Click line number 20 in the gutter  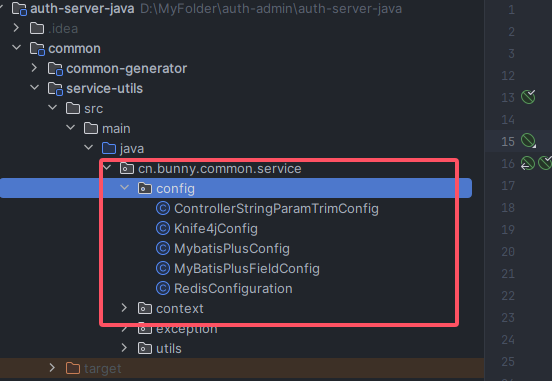pyautogui.click(x=508, y=251)
